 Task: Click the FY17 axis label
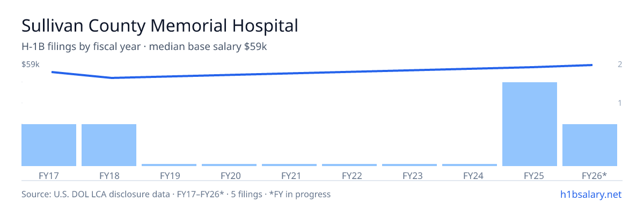[49, 175]
